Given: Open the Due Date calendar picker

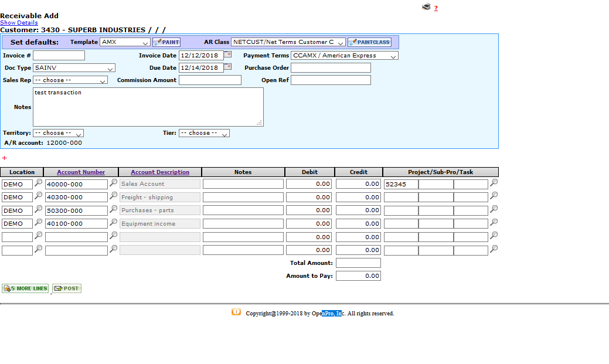Looking at the screenshot, I should tap(228, 67).
